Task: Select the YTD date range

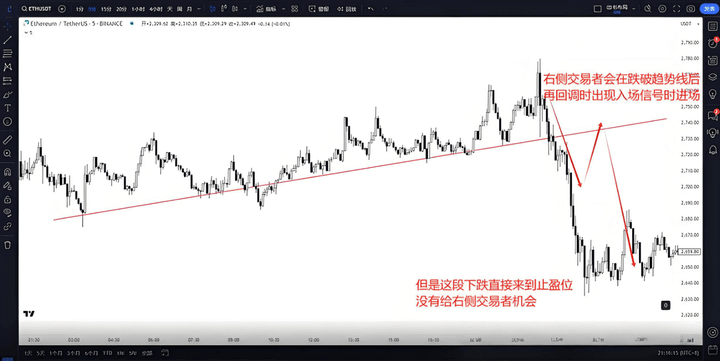Action: [x=107, y=353]
